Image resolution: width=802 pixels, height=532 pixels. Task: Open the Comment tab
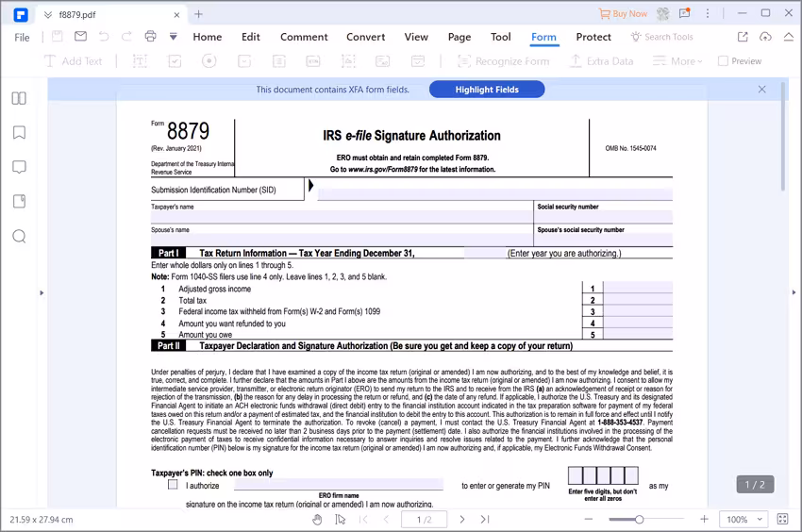click(304, 37)
